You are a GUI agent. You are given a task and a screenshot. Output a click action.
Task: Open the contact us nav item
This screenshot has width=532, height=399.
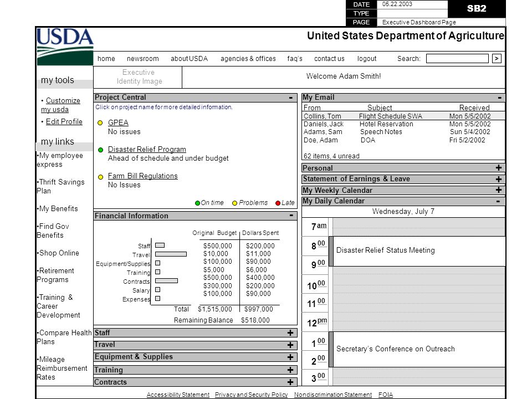coord(329,59)
